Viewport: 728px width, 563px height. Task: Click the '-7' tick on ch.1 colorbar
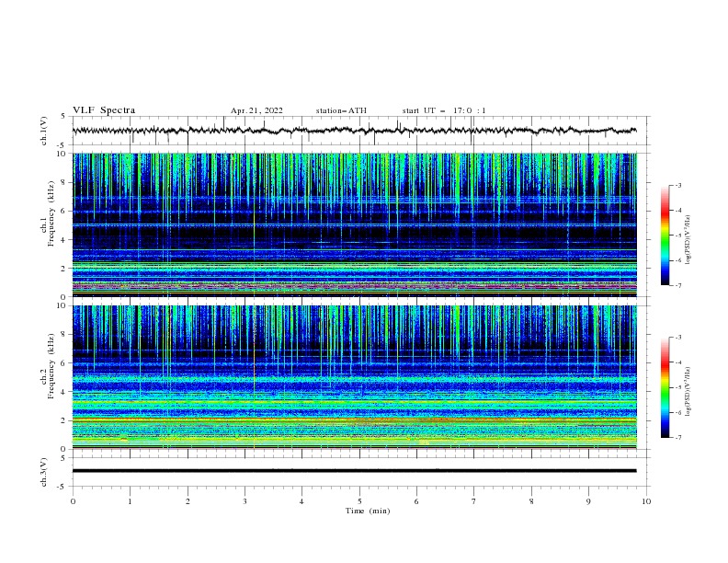click(678, 285)
